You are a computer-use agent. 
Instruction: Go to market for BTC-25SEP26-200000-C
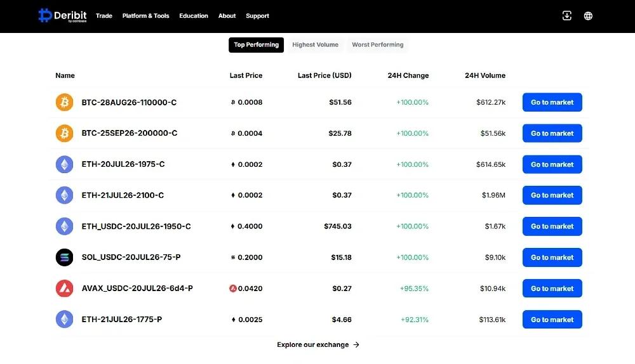pyautogui.click(x=552, y=133)
